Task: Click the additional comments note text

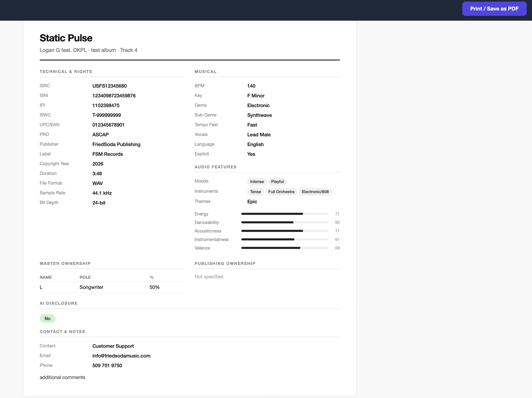Action: click(x=62, y=377)
